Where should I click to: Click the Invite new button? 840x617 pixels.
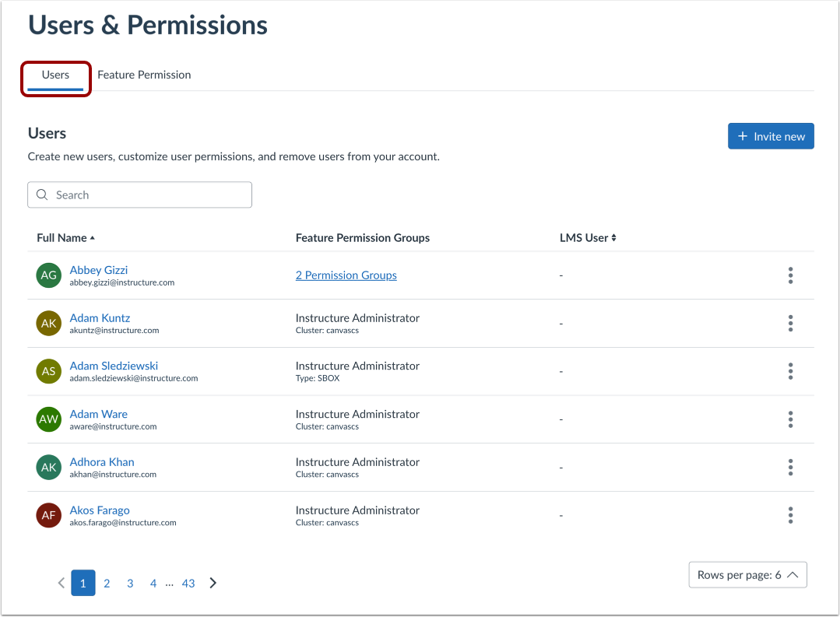click(771, 135)
